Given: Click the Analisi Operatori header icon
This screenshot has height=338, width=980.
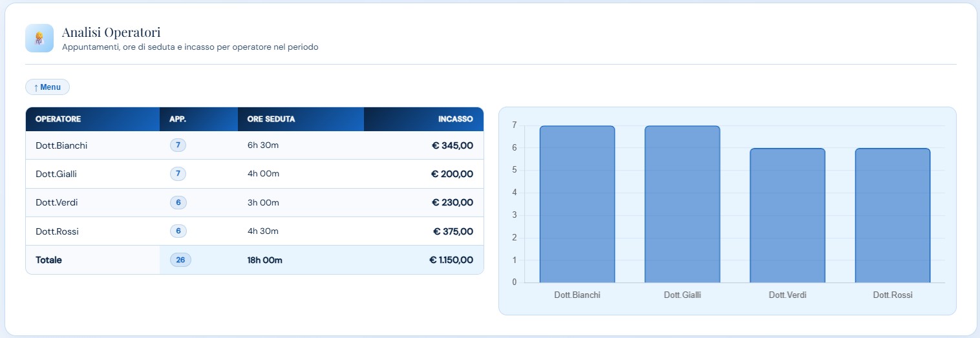Looking at the screenshot, I should coord(39,38).
